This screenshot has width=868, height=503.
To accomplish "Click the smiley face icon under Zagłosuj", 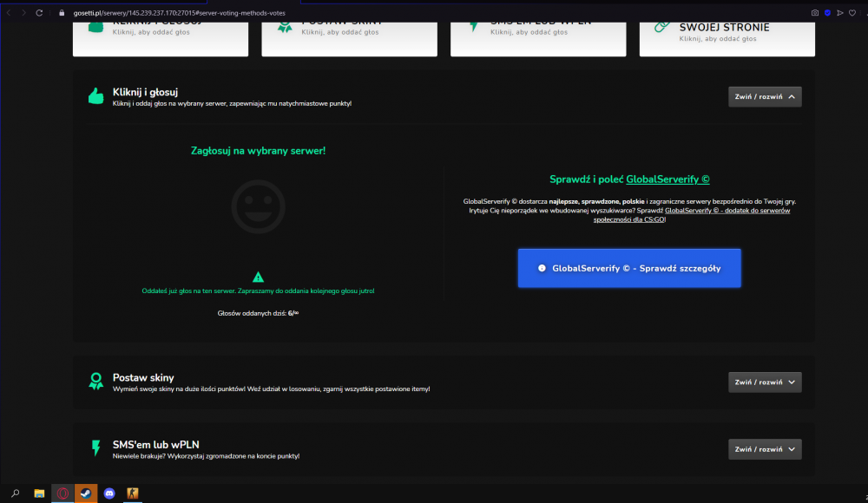I will 258,206.
